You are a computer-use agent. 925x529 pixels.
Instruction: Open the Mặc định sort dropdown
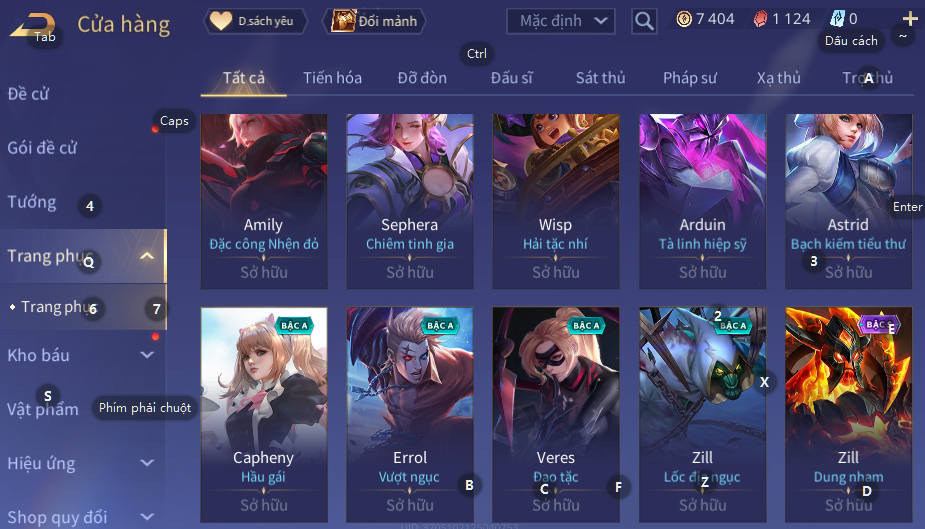point(560,21)
